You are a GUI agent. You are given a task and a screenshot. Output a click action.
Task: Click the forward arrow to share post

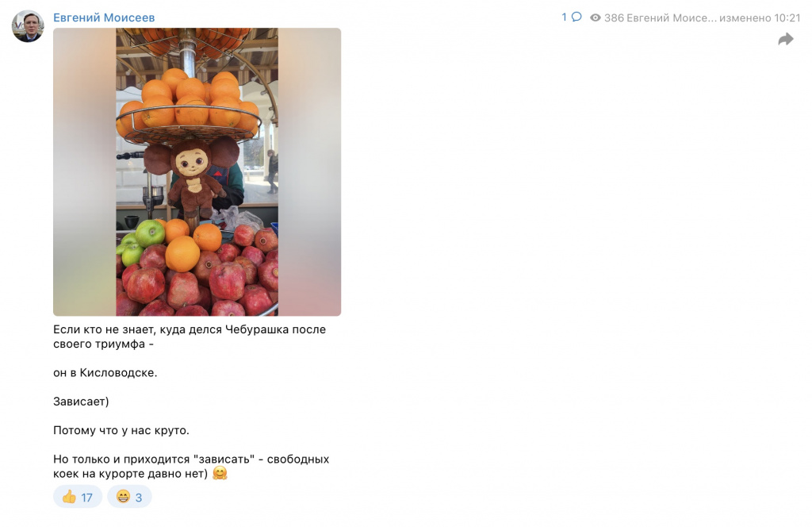(786, 40)
